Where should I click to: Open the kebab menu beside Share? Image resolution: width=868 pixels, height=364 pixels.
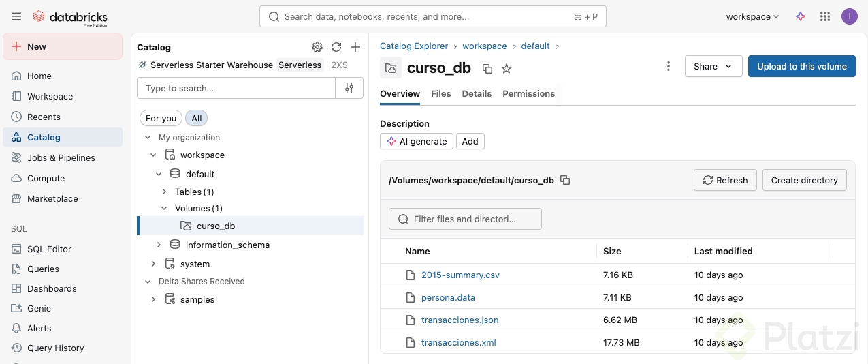pyautogui.click(x=669, y=66)
